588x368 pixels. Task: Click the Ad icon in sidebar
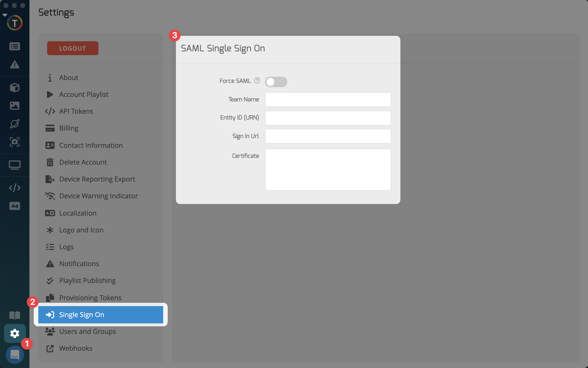(15, 206)
